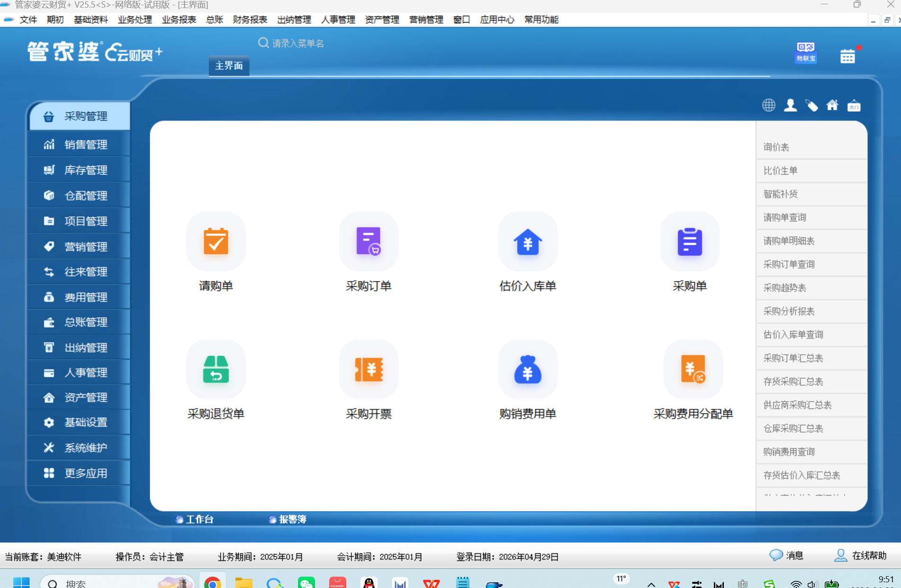This screenshot has width=901, height=588.
Task: Select 更多应用 in the sidebar
Action: (x=79, y=473)
